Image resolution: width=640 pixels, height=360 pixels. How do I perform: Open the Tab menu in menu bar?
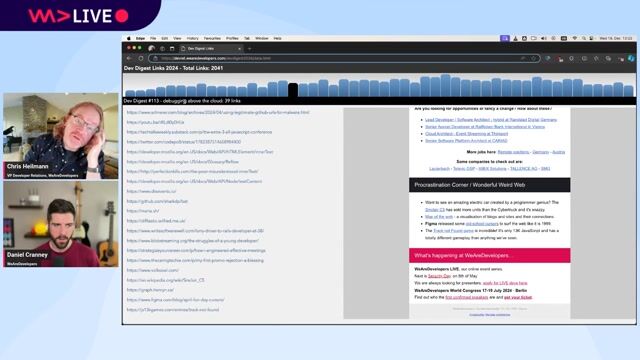tap(247, 38)
